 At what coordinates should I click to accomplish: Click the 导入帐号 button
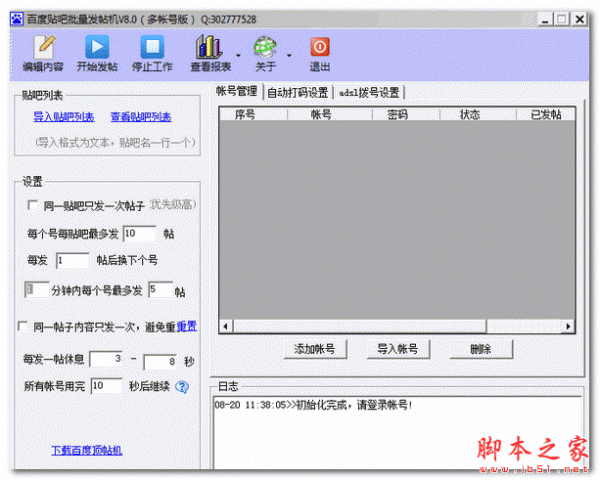point(398,349)
